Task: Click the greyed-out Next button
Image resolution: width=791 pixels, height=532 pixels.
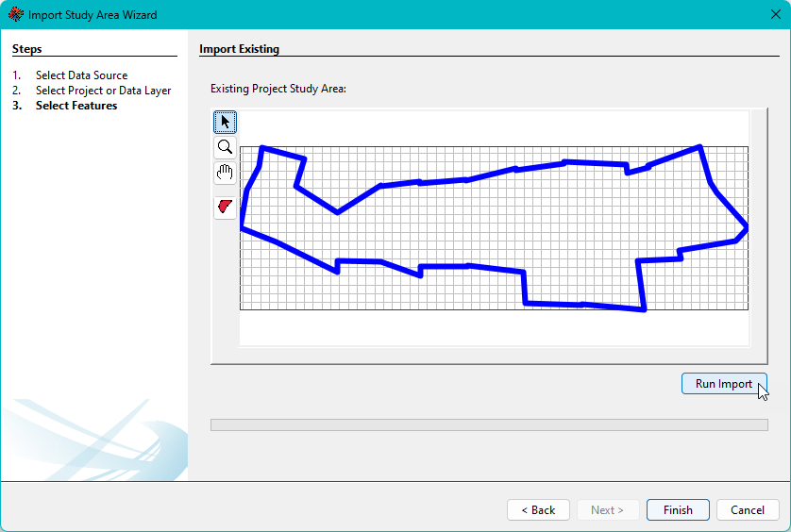Action: [x=607, y=509]
